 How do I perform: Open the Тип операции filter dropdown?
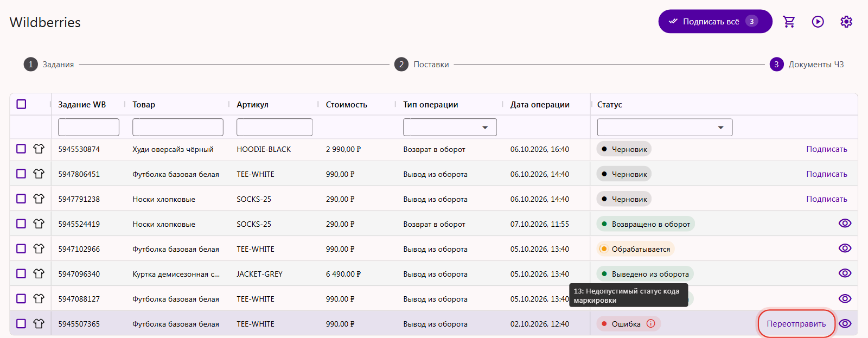[450, 127]
